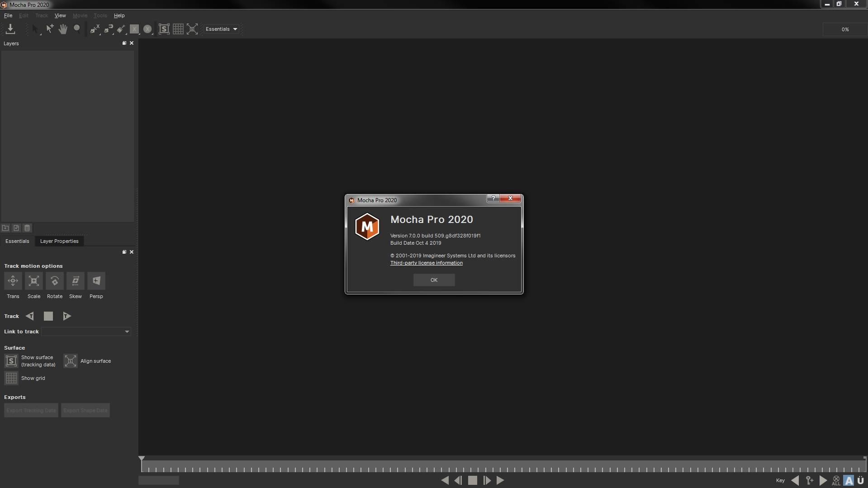Click Stop tracking square button
Viewport: 868px width, 488px height.
(48, 316)
